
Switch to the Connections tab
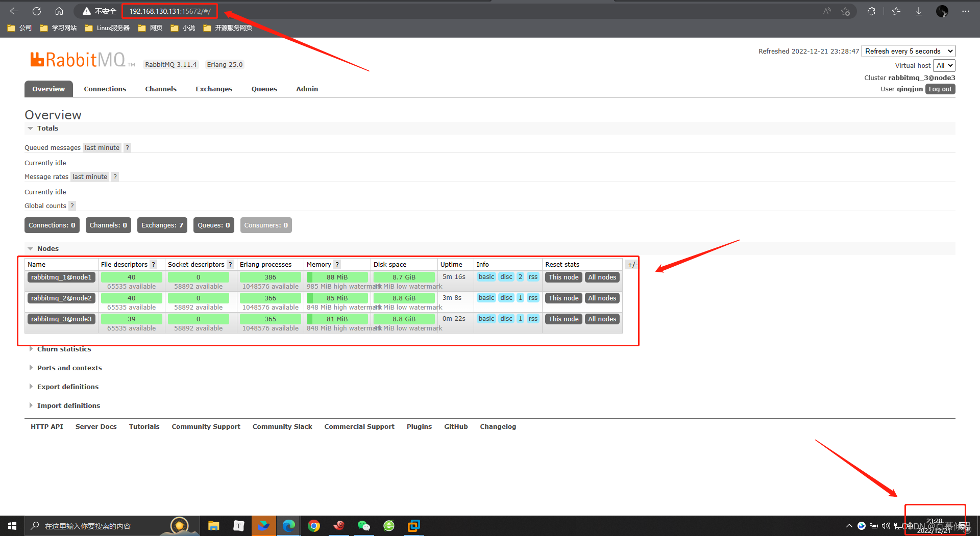105,89
